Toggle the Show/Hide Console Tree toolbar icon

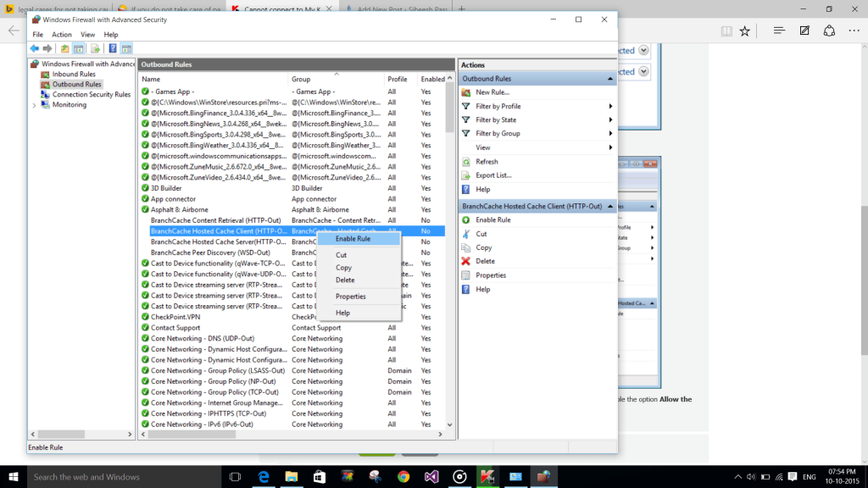tap(79, 48)
